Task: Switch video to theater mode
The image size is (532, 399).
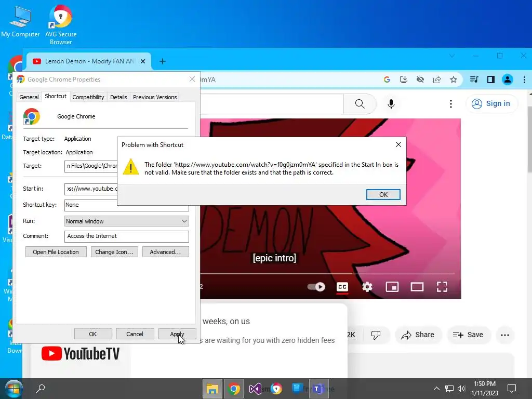Action: 417,287
